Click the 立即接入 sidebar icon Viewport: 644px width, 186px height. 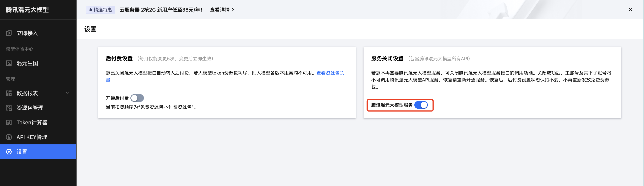(x=9, y=33)
